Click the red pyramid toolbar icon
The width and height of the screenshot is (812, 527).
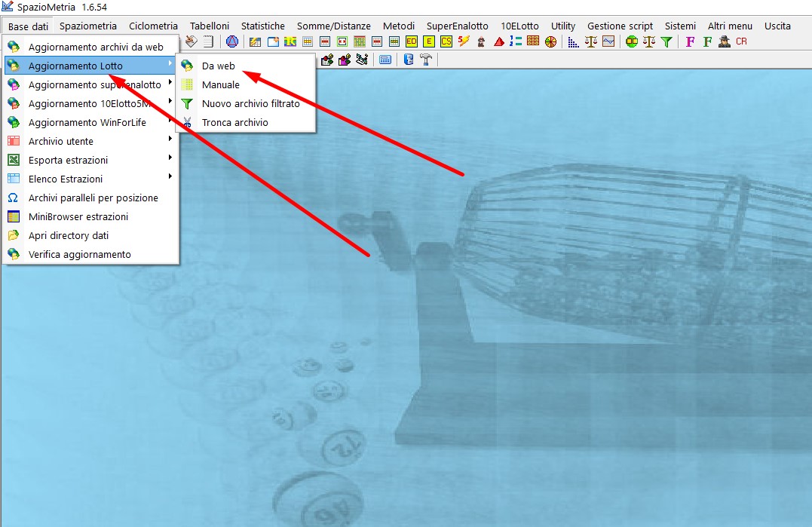tap(499, 41)
